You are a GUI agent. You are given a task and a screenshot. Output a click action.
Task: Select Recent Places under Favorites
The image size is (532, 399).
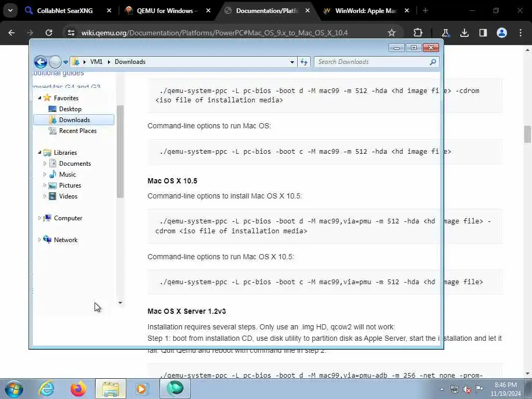tap(78, 130)
